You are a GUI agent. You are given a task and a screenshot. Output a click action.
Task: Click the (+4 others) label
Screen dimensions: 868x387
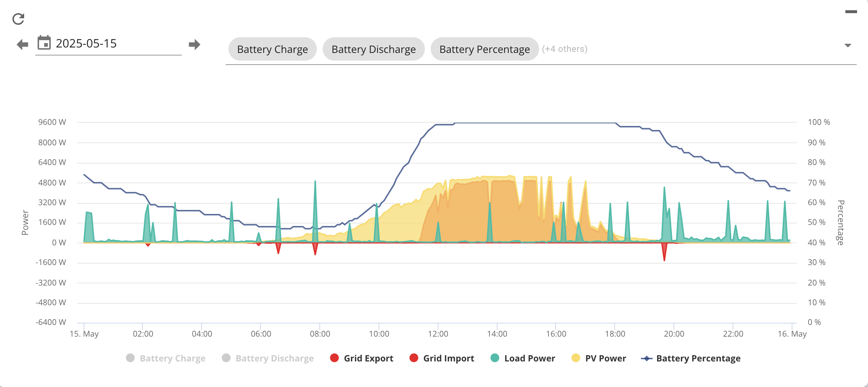(x=565, y=49)
